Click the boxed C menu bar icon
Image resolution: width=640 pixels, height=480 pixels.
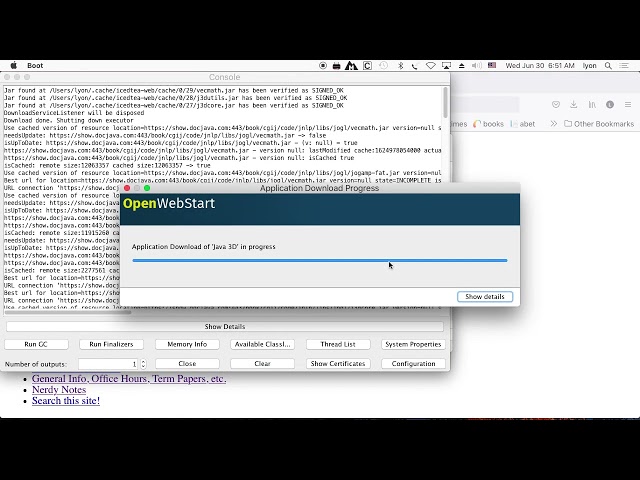367,65
